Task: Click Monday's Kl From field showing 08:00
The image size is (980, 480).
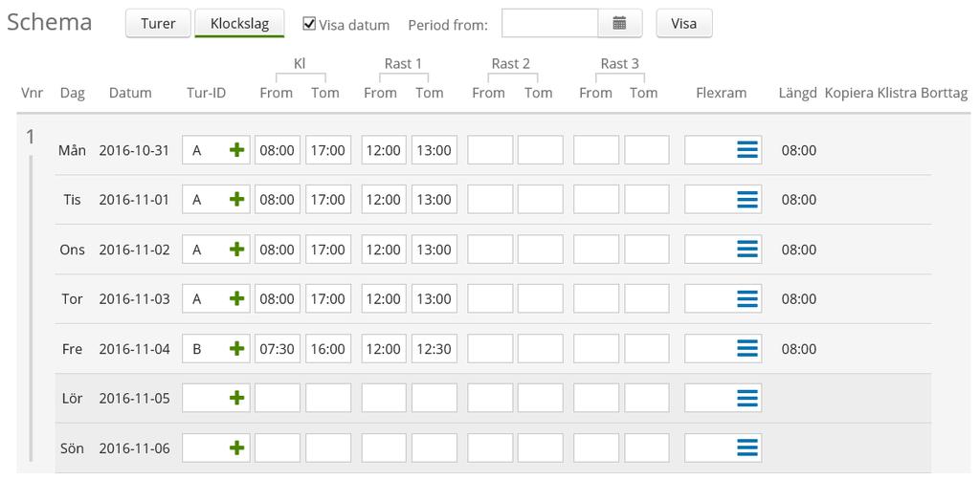Action: [x=278, y=150]
